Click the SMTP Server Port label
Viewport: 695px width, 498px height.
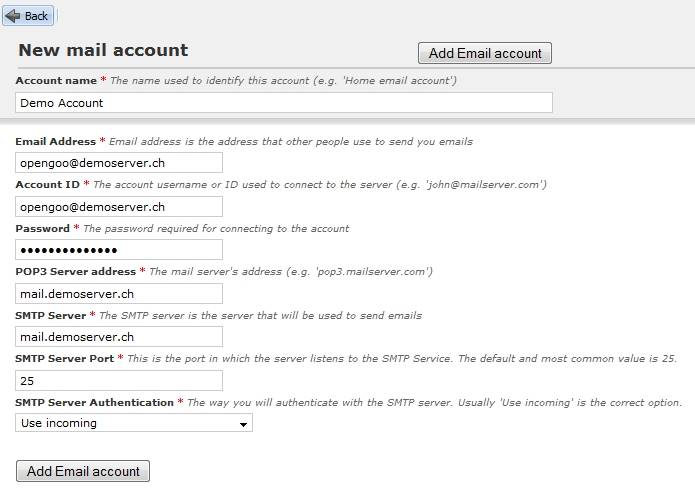coord(65,359)
